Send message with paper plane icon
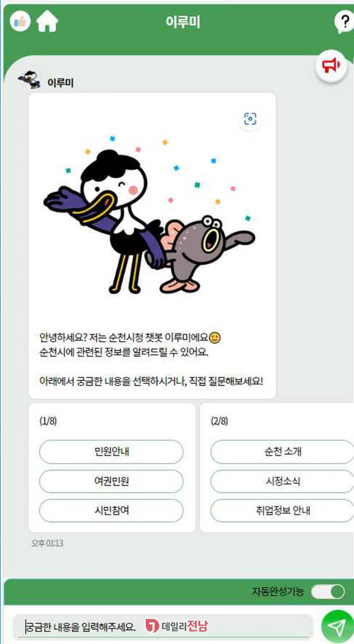 [x=337, y=627]
